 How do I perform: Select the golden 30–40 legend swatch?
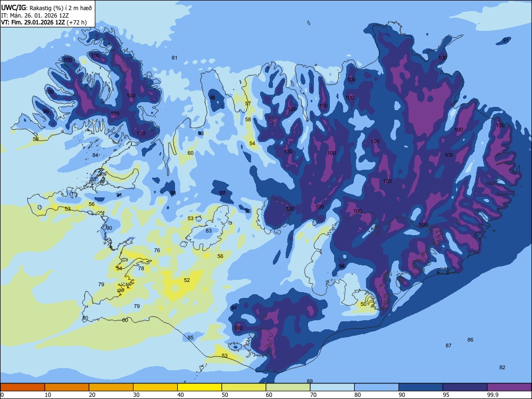155,387
